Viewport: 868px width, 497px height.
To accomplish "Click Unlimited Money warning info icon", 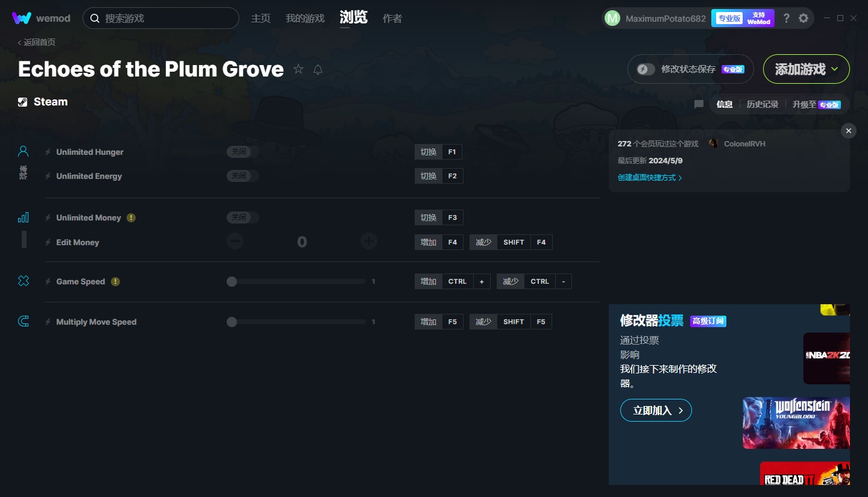I will (x=131, y=217).
